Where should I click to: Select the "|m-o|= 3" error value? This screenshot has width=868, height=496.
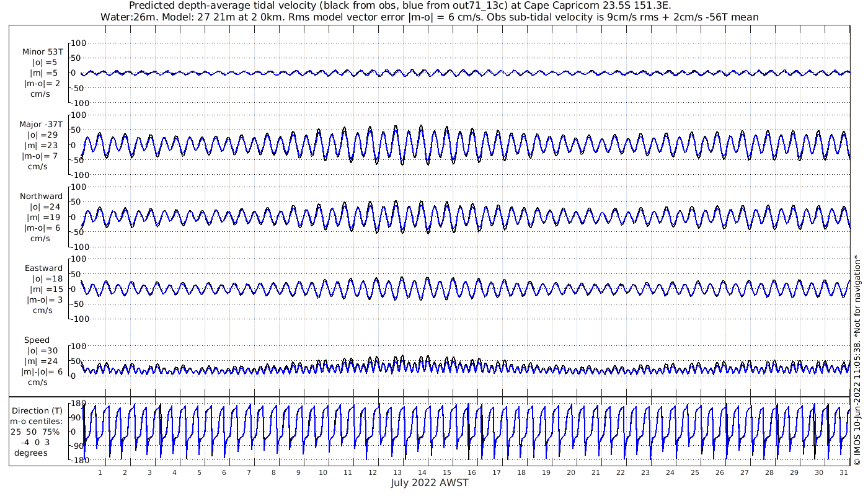pyautogui.click(x=43, y=299)
